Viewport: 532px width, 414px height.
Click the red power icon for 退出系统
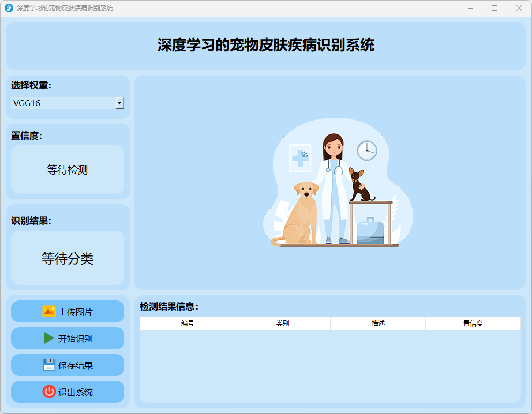49,392
